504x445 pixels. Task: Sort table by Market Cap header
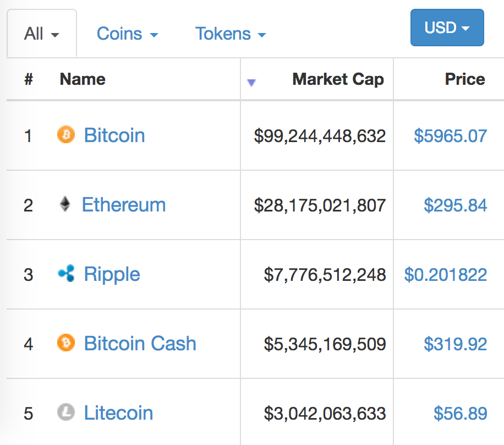[x=338, y=79]
